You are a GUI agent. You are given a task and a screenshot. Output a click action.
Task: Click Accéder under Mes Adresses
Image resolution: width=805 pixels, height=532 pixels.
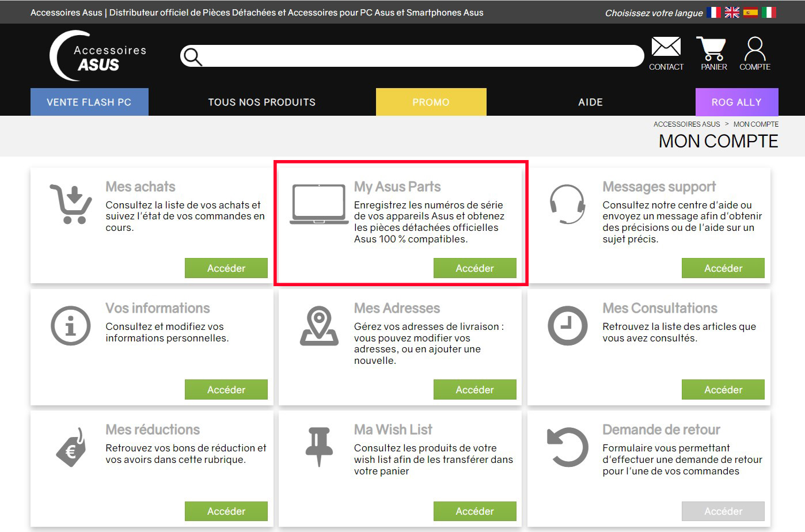coord(475,390)
